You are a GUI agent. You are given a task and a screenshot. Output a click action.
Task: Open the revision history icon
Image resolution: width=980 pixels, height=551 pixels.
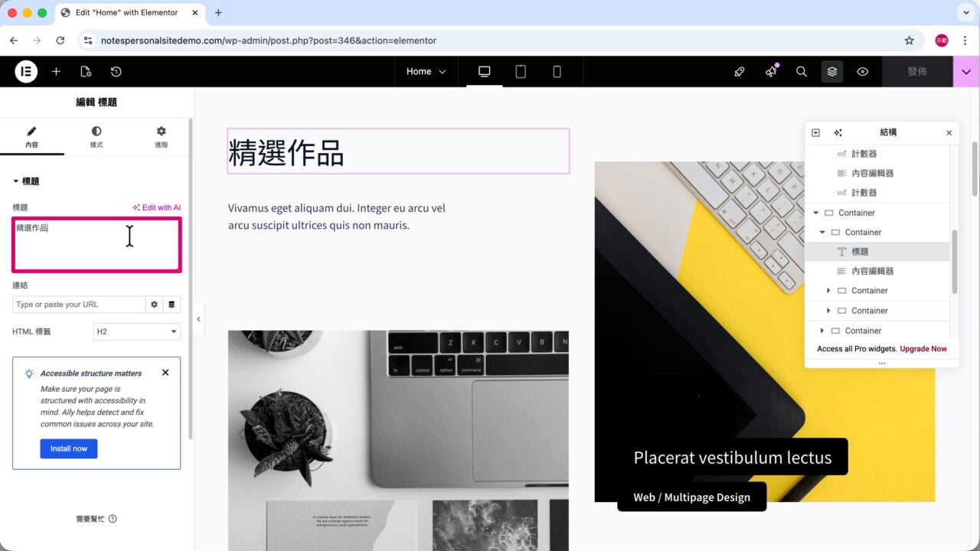116,71
